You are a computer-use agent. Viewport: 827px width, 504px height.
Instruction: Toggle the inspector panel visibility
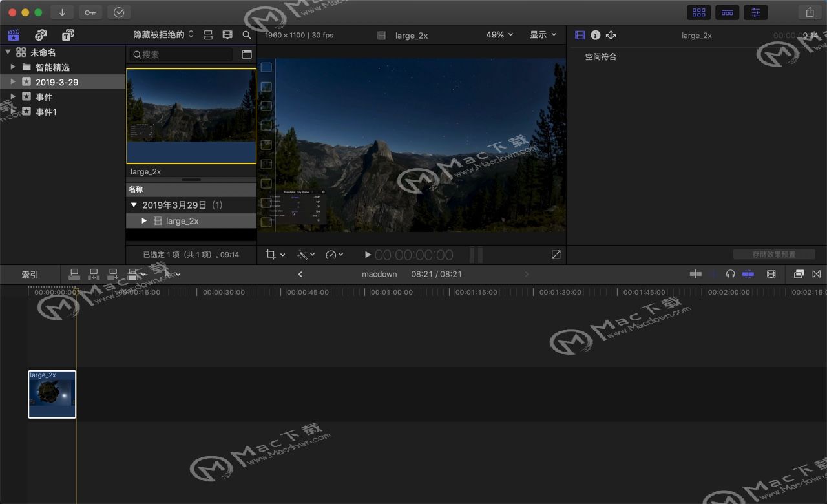756,12
